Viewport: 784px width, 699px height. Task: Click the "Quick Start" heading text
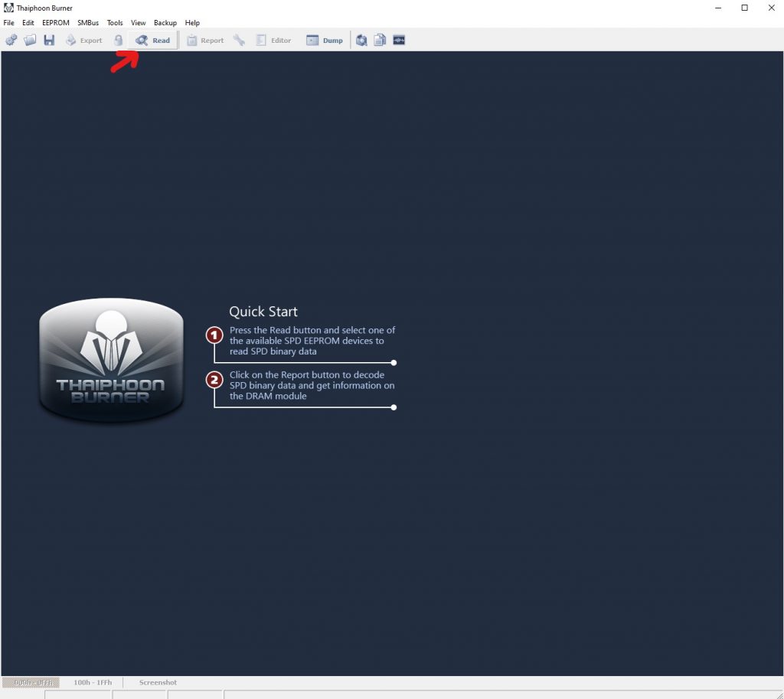coord(263,312)
